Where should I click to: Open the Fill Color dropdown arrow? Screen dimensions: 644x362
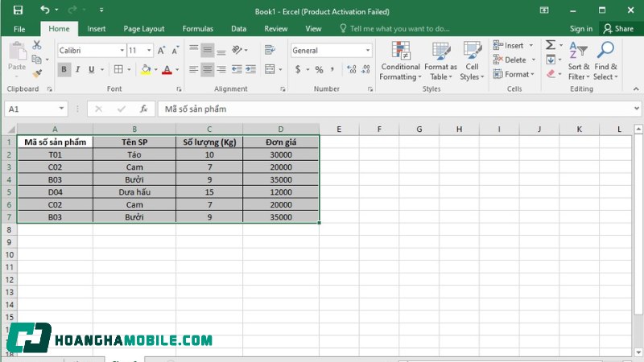tap(155, 70)
